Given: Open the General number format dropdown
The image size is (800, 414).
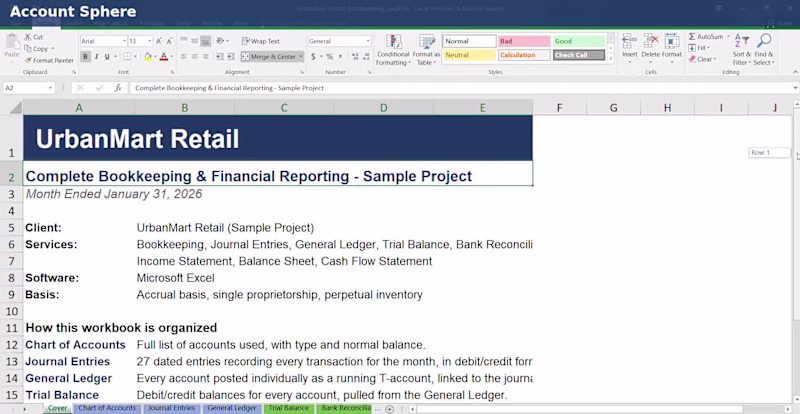Looking at the screenshot, I should coord(368,41).
